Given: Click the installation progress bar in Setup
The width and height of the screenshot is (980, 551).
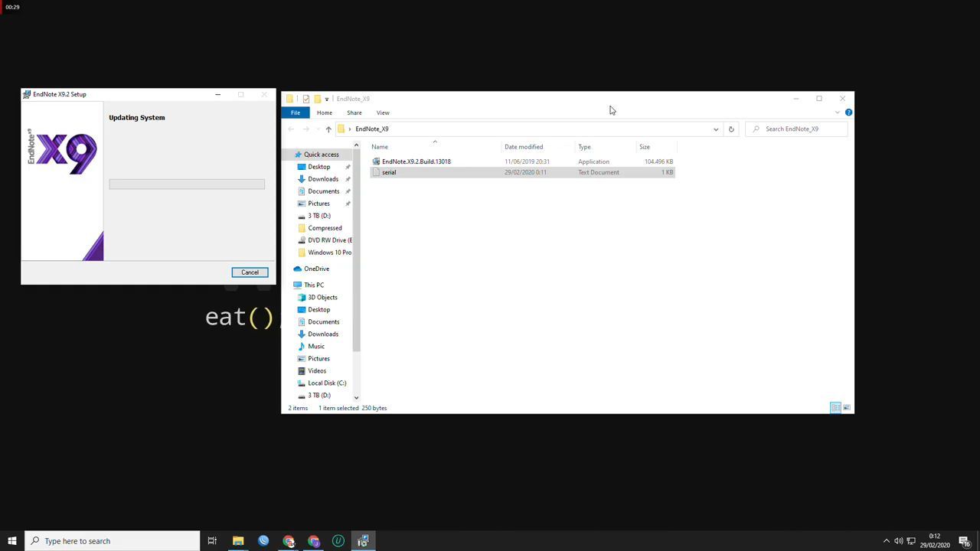Looking at the screenshot, I should pyautogui.click(x=187, y=184).
